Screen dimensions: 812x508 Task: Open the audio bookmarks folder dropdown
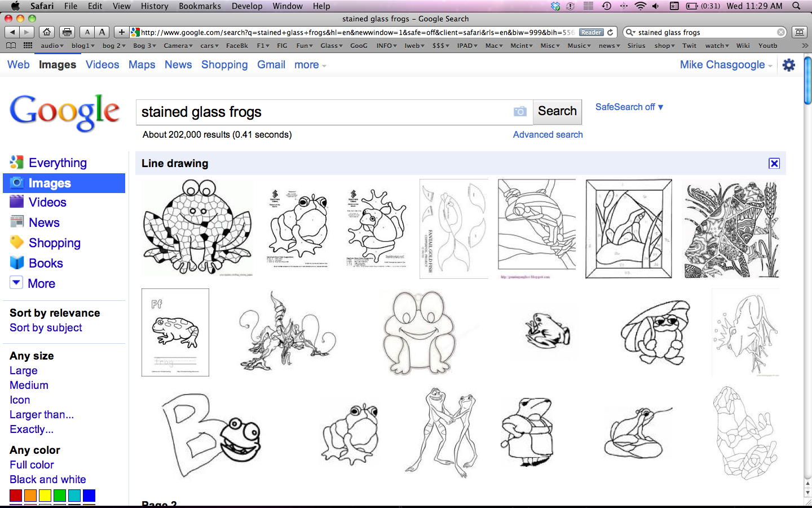[52, 46]
